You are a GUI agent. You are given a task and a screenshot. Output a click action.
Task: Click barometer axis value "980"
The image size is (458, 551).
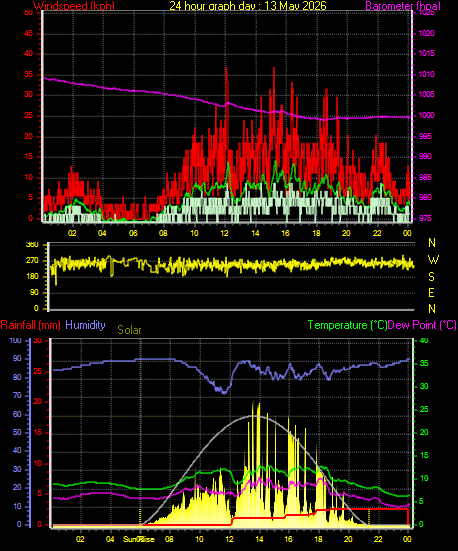[425, 197]
